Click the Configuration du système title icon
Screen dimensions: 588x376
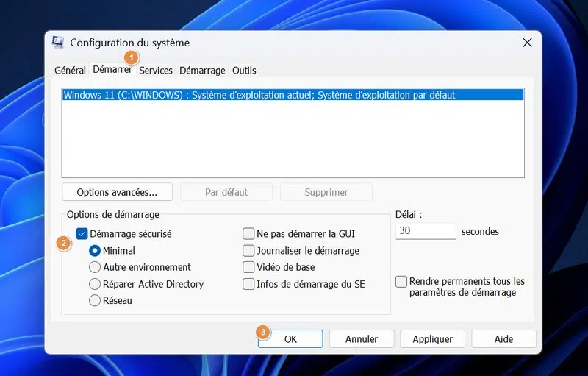coord(58,43)
